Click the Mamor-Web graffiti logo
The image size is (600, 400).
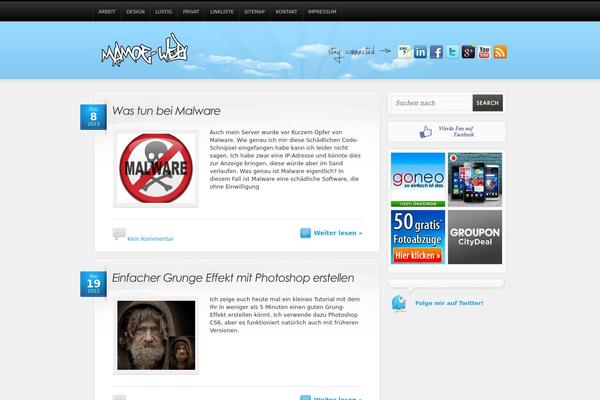click(x=145, y=50)
